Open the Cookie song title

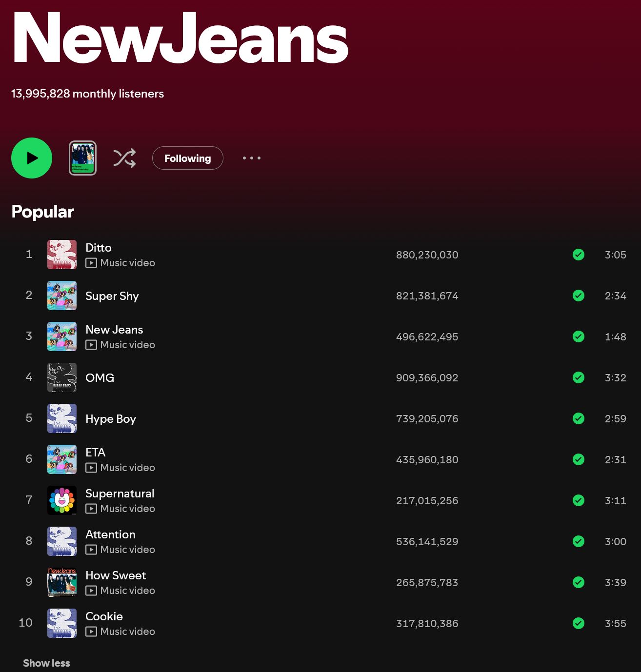104,616
